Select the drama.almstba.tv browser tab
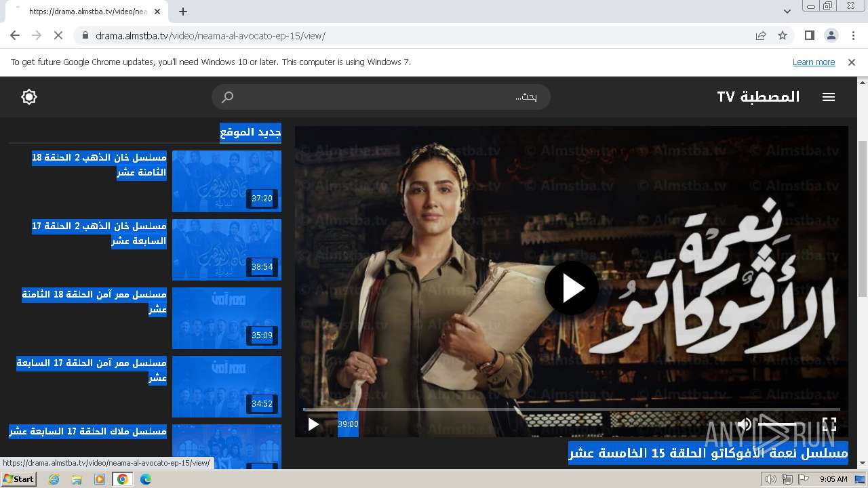868x488 pixels. pos(88,12)
